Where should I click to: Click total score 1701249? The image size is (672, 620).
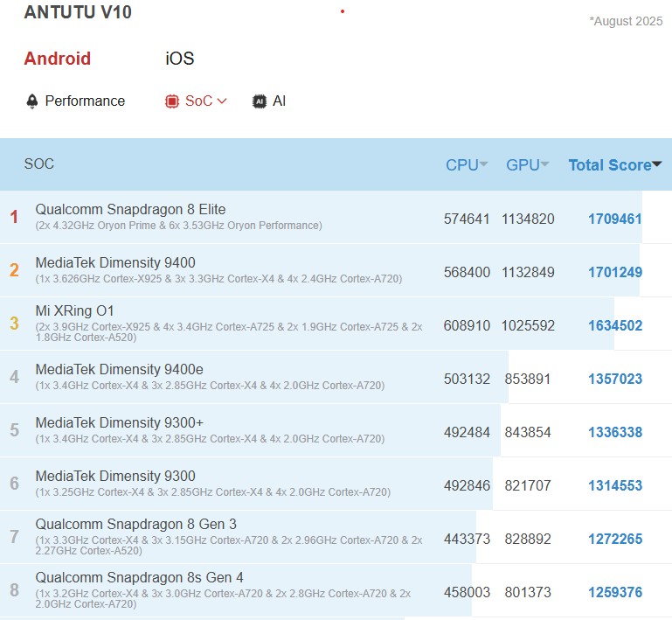tap(615, 272)
